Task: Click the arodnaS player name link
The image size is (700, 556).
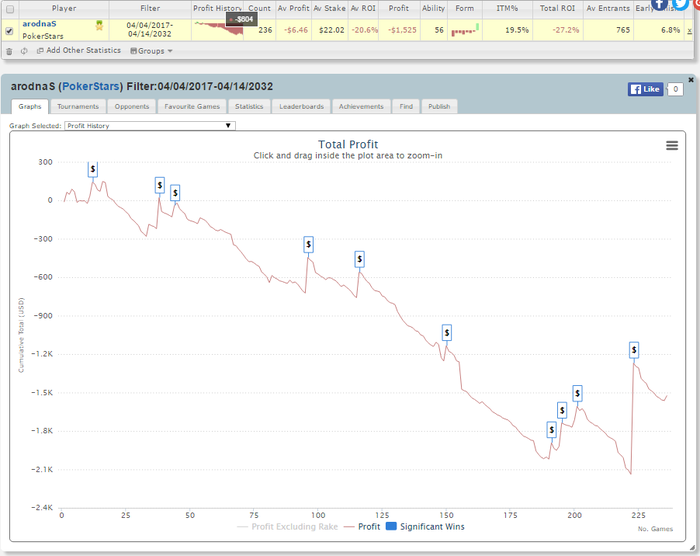Action: pos(39,24)
